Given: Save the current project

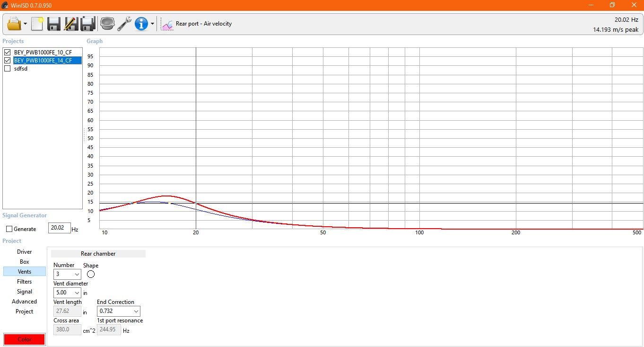Looking at the screenshot, I should [x=53, y=23].
